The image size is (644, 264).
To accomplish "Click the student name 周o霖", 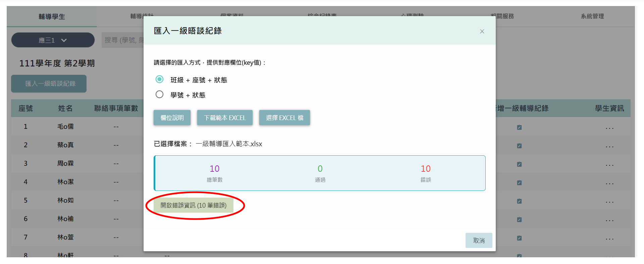I will tap(65, 163).
